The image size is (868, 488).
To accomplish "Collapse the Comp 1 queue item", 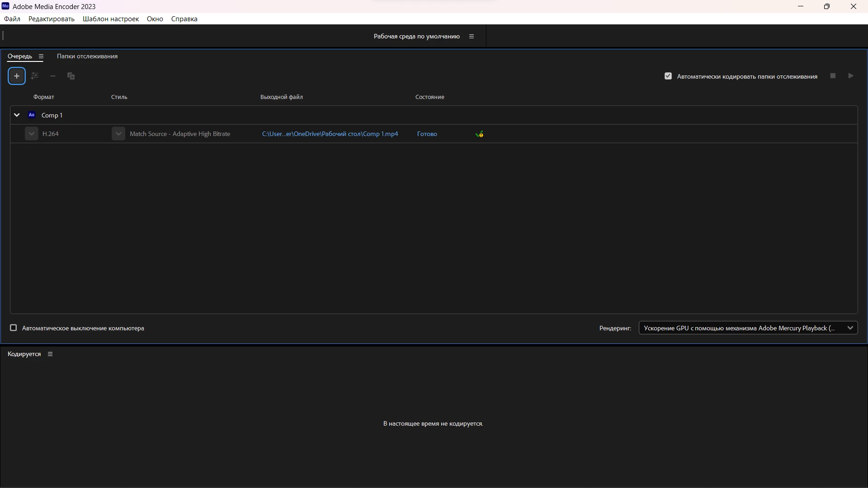I will click(17, 115).
